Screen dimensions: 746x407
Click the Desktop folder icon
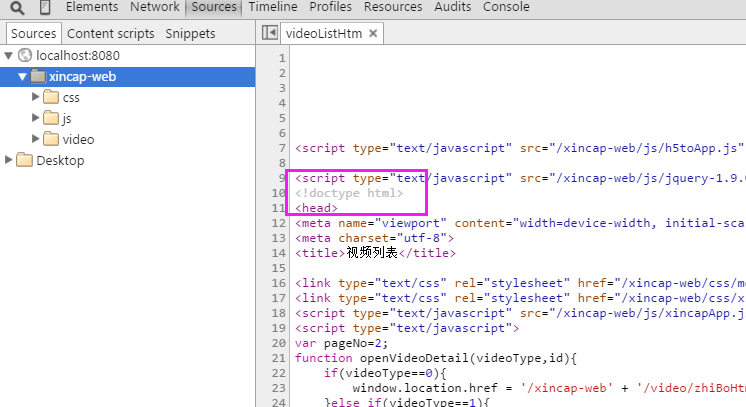point(24,160)
